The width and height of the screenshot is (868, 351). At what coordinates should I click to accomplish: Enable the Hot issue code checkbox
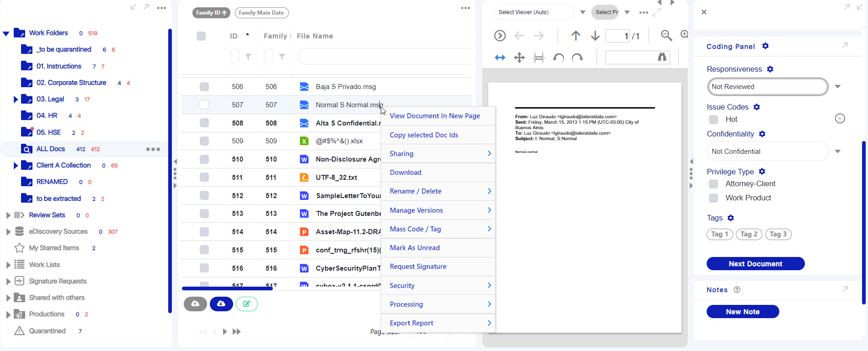pyautogui.click(x=713, y=120)
